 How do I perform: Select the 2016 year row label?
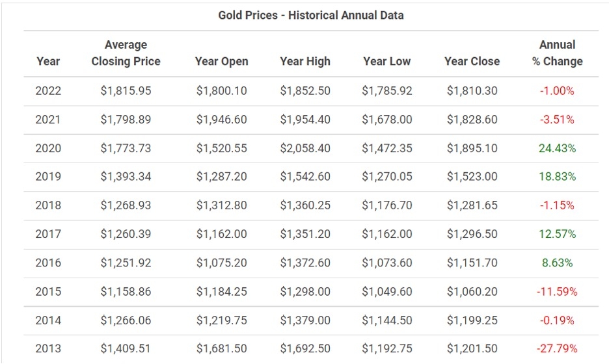tap(48, 263)
